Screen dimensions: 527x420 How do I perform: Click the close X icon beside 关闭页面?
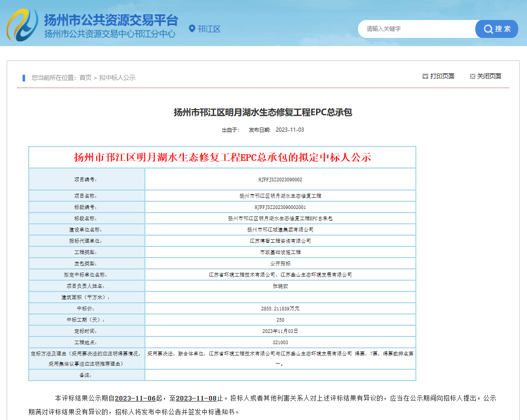click(x=473, y=76)
